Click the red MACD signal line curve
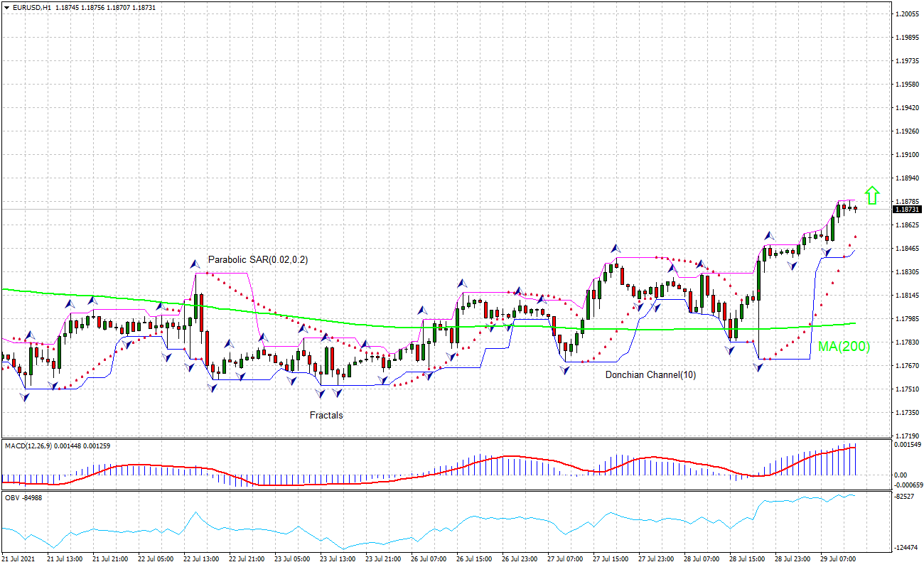 point(498,462)
